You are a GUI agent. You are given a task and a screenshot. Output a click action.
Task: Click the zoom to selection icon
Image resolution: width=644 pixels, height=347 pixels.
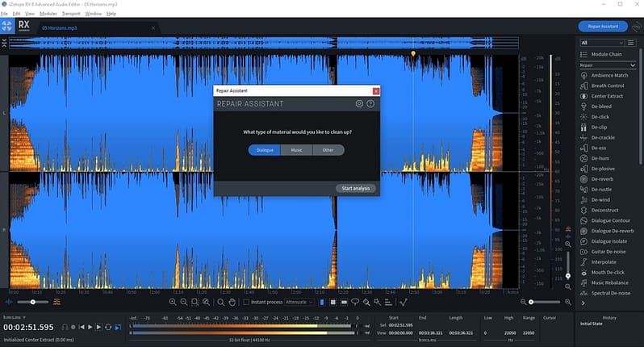tap(194, 303)
